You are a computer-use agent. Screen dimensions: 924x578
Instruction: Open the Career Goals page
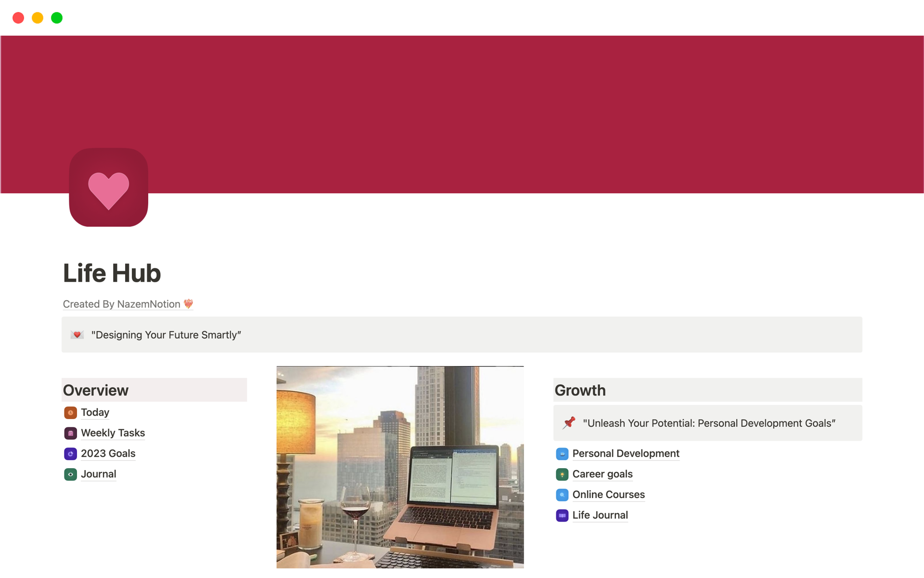[x=602, y=473]
